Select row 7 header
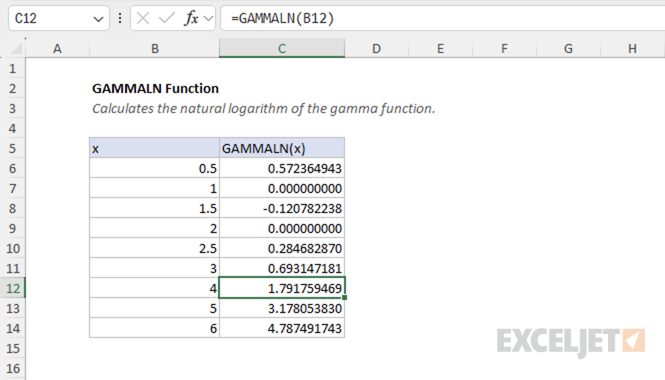665x380 pixels. [x=12, y=188]
